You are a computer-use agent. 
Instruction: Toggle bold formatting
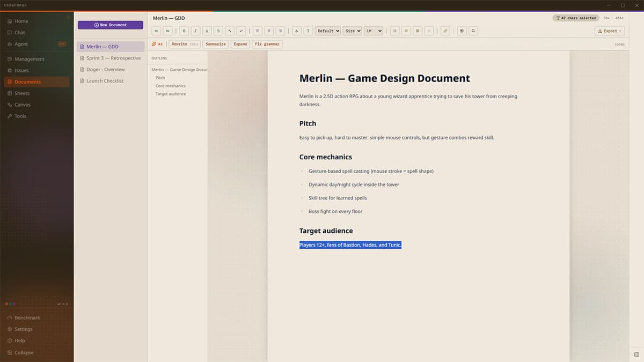pyautogui.click(x=184, y=31)
